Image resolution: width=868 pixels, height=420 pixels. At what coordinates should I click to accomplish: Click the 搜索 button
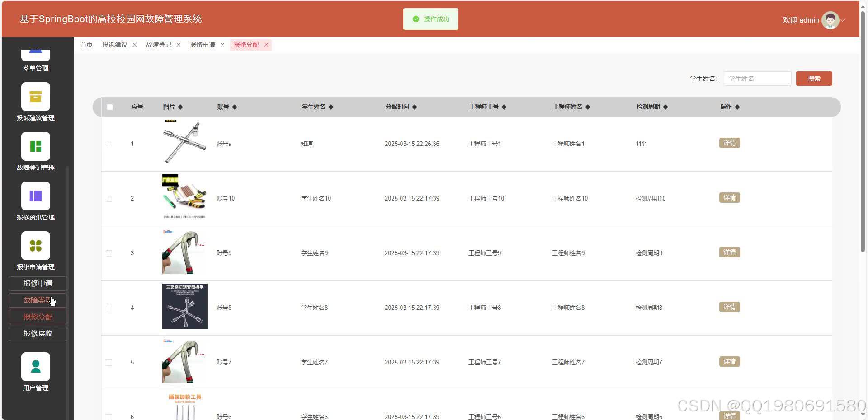[814, 79]
